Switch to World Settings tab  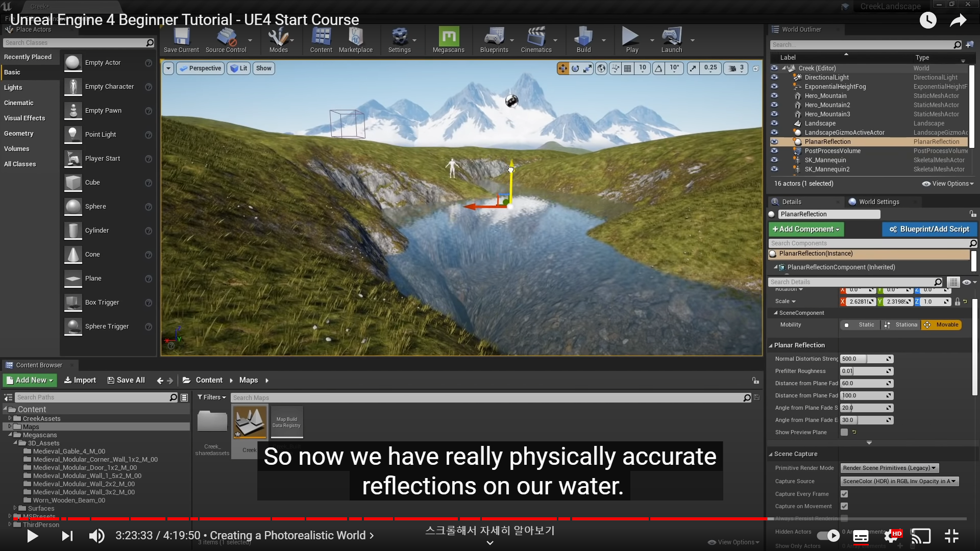(x=878, y=202)
